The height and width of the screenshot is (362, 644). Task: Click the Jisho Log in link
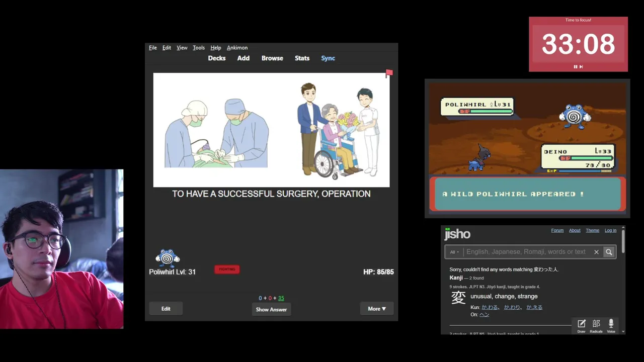coord(610,230)
